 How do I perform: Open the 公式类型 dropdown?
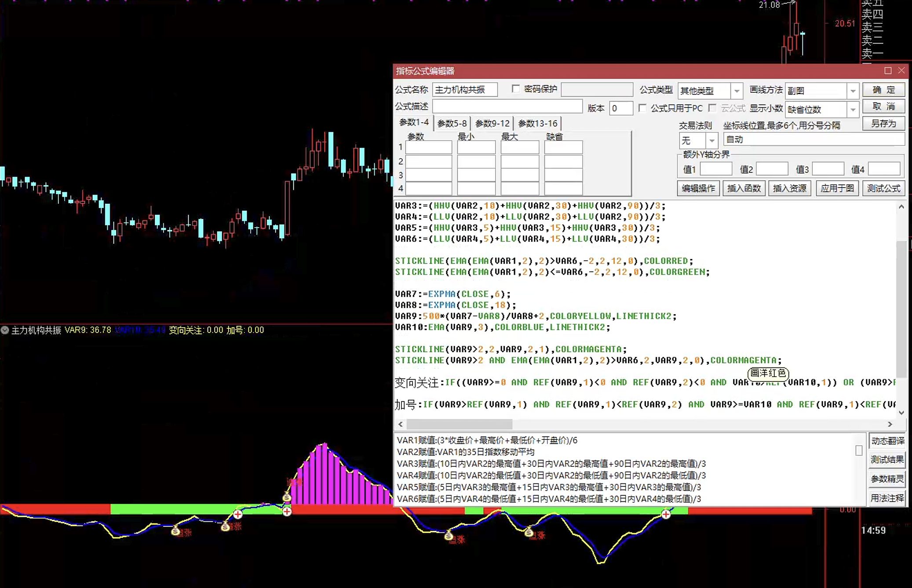737,91
